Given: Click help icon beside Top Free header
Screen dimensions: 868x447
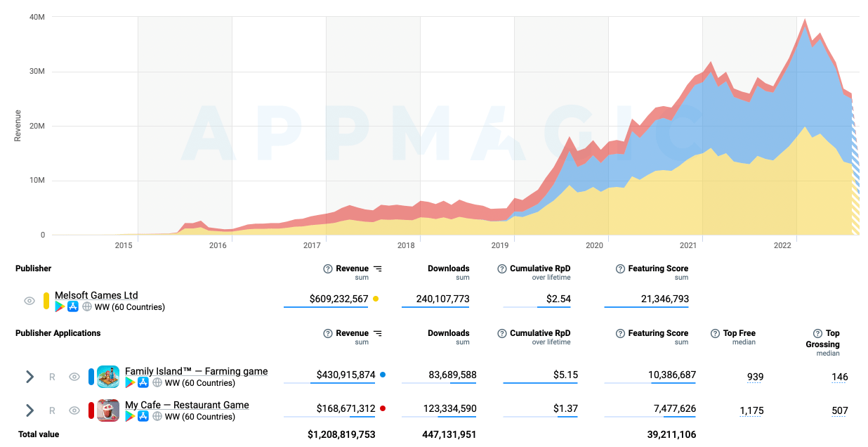Looking at the screenshot, I should point(715,333).
